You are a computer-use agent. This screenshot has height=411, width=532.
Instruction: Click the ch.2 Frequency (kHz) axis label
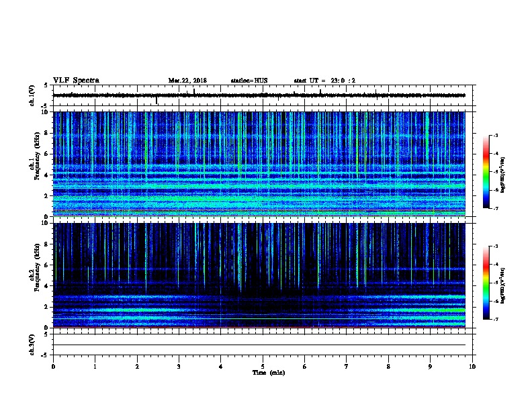click(x=35, y=267)
